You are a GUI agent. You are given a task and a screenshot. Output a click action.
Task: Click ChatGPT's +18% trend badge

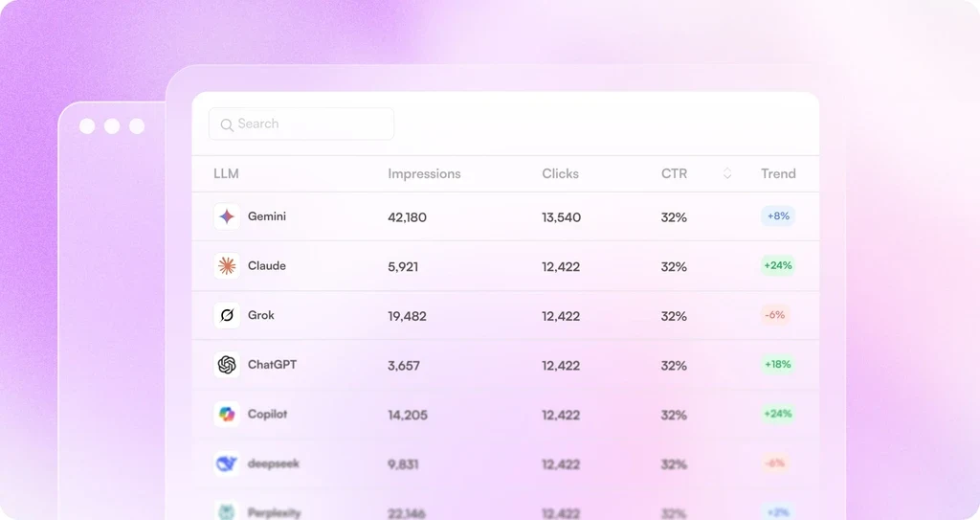(778, 365)
